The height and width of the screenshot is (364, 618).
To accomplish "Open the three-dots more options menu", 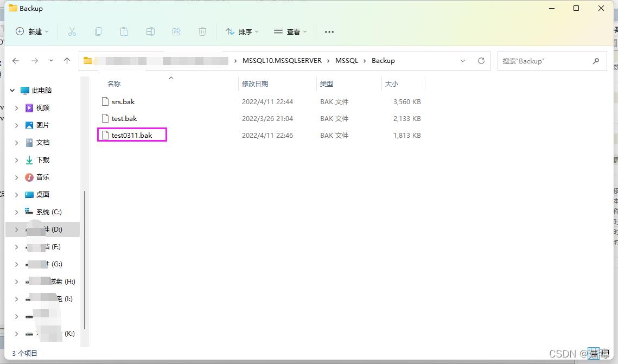I will point(329,31).
